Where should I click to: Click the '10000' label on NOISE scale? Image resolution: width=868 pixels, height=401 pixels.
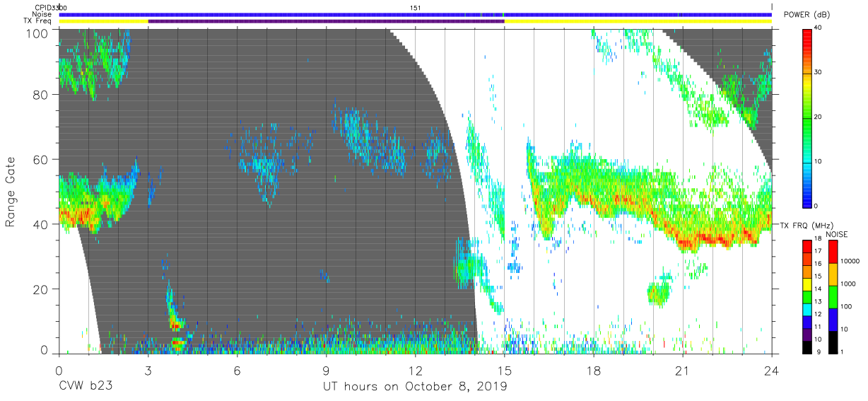(x=850, y=262)
